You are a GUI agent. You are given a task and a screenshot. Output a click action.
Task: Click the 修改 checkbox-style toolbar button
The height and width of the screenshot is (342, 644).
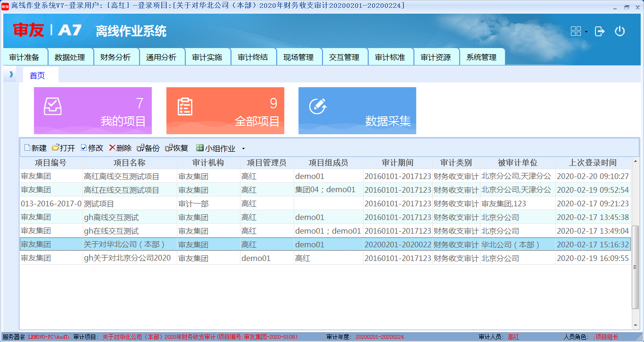(x=92, y=148)
